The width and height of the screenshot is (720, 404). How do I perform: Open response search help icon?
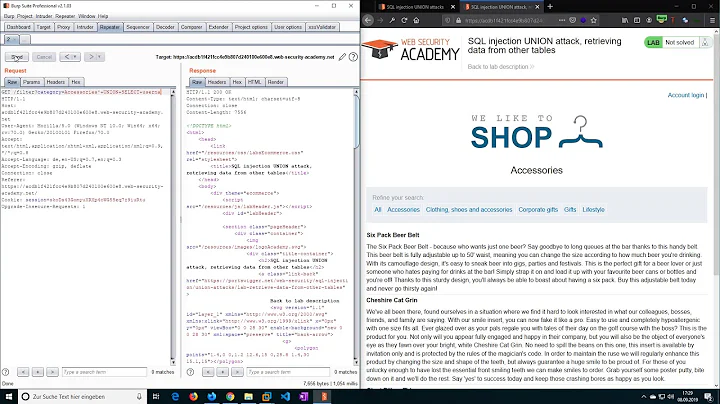(x=191, y=372)
